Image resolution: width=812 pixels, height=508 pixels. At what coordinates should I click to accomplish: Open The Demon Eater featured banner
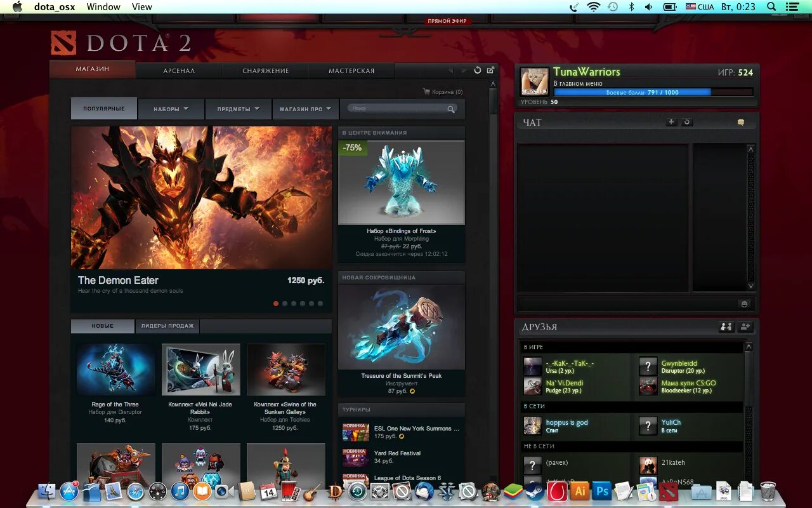(x=201, y=197)
